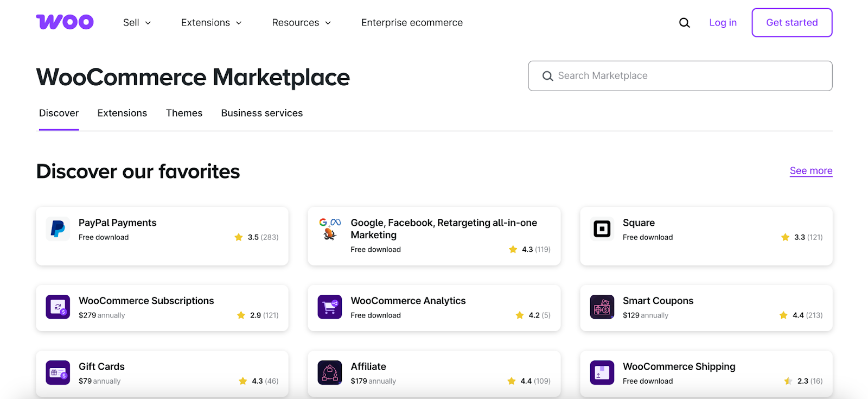
Task: Click the magnifier icon inside Search Marketplace field
Action: tap(548, 76)
